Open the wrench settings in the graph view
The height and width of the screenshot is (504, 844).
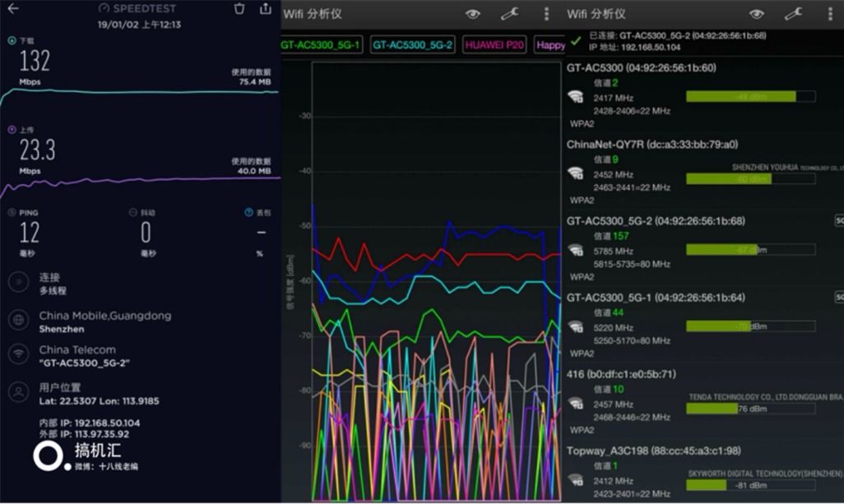pyautogui.click(x=509, y=13)
